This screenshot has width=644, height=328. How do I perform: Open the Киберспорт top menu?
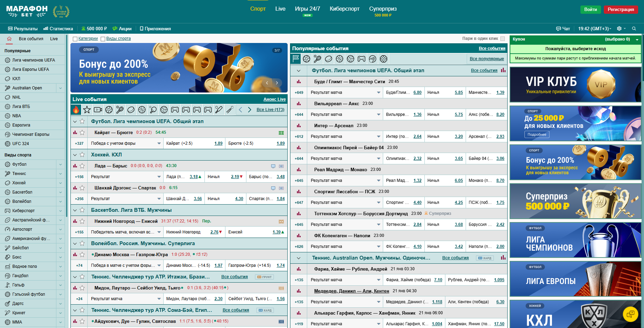tap(344, 9)
